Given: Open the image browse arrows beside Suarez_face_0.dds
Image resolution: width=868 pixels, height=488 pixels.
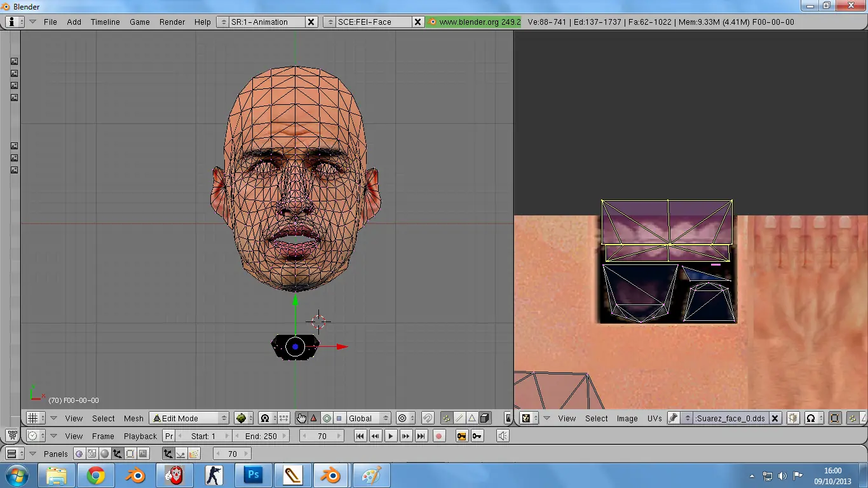Looking at the screenshot, I should (687, 418).
